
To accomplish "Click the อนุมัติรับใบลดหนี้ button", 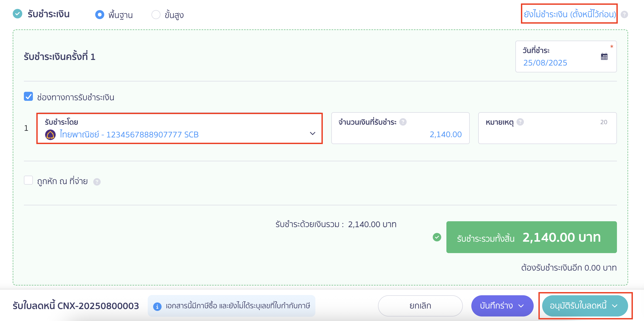I will (x=585, y=306).
